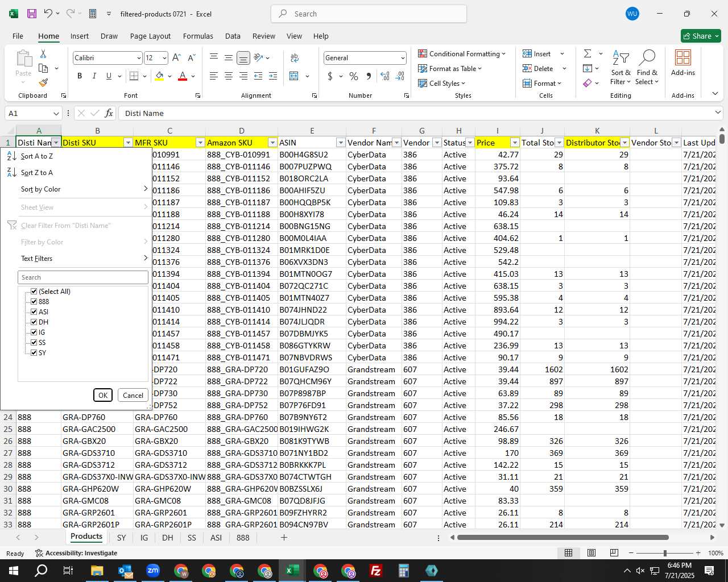This screenshot has width=728, height=582.
Task: Click the Cut scissors icon
Action: point(43,54)
